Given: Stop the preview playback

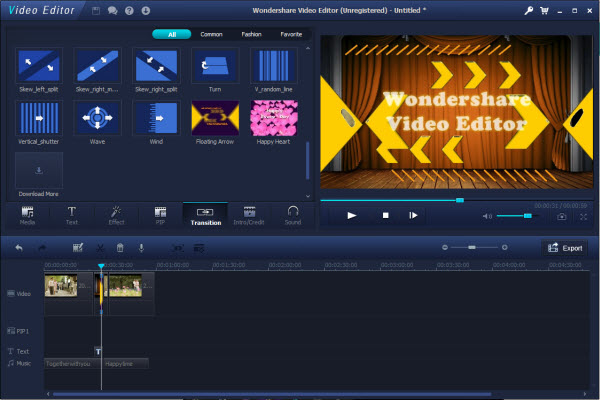Looking at the screenshot, I should coord(386,216).
